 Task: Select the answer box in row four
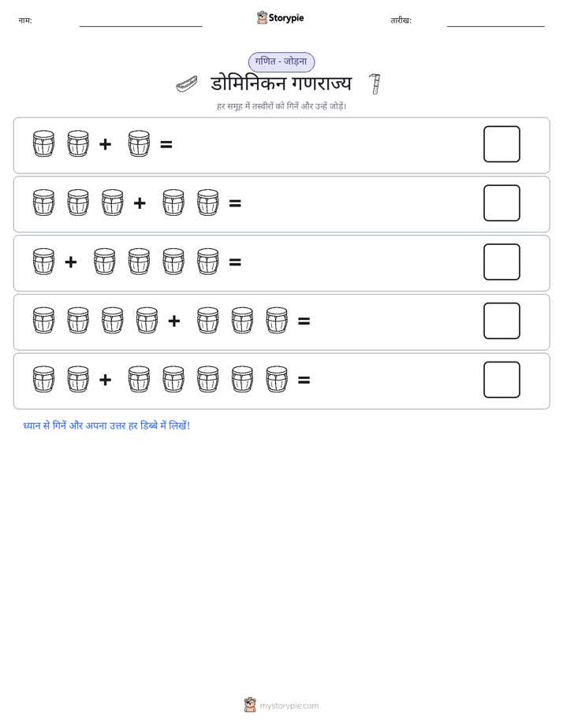(x=501, y=321)
